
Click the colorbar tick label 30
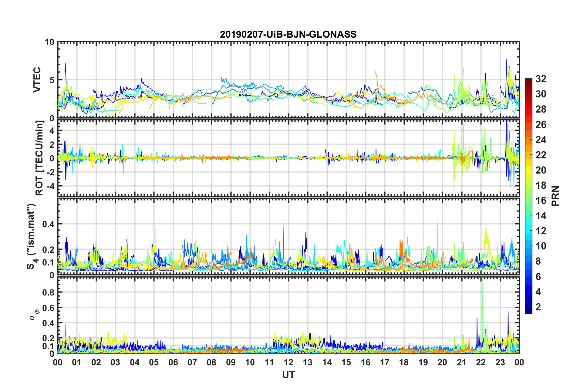(x=541, y=94)
